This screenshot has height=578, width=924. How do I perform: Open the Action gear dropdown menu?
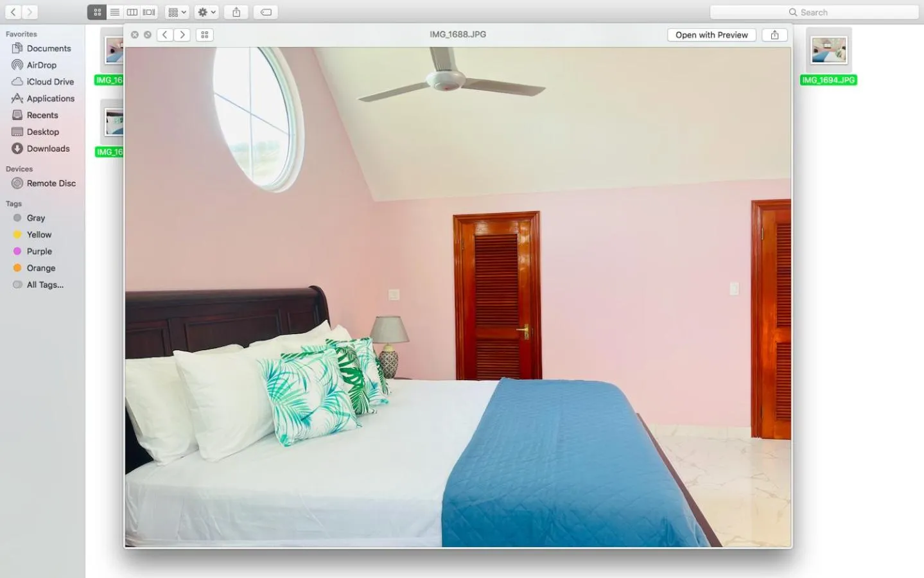(x=205, y=12)
